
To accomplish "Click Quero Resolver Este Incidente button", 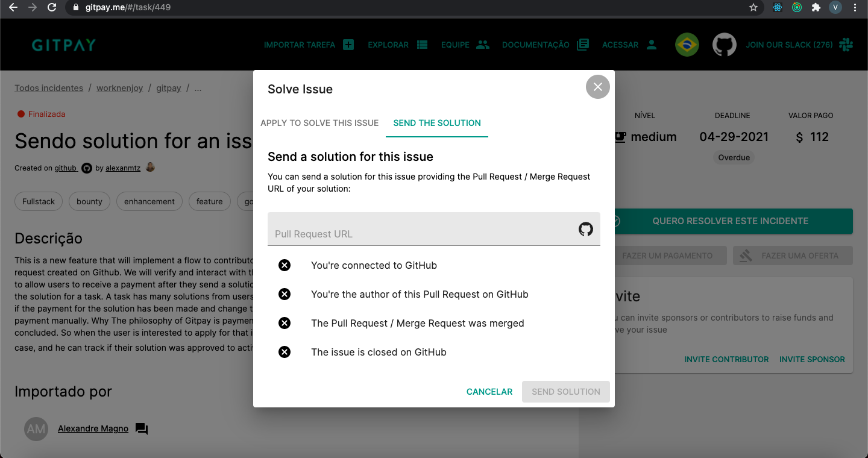I will point(730,221).
